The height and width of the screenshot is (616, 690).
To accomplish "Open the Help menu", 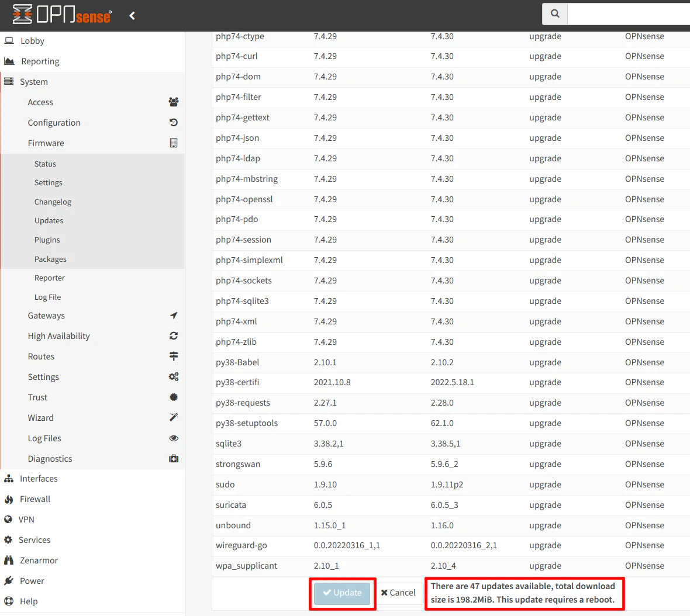I will (29, 601).
